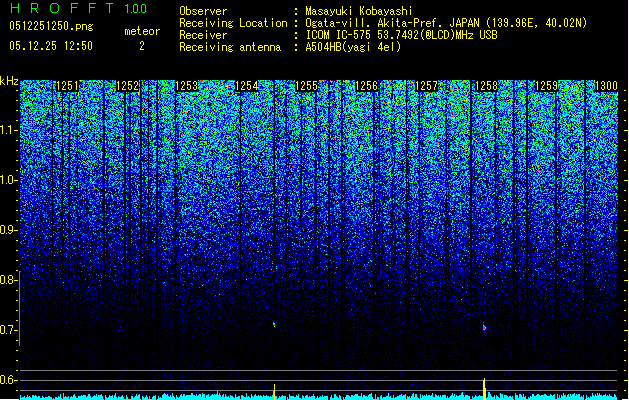Click the 'Receiver' field label

(203, 35)
